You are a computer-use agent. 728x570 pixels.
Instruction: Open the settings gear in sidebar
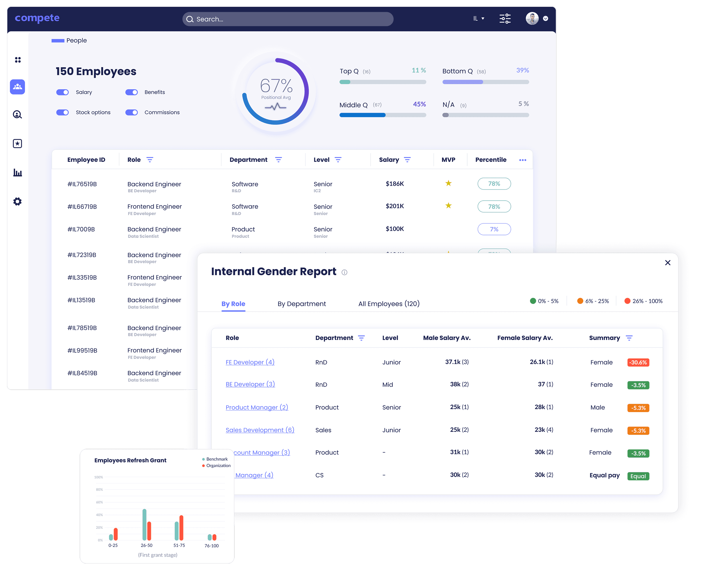[x=17, y=201]
